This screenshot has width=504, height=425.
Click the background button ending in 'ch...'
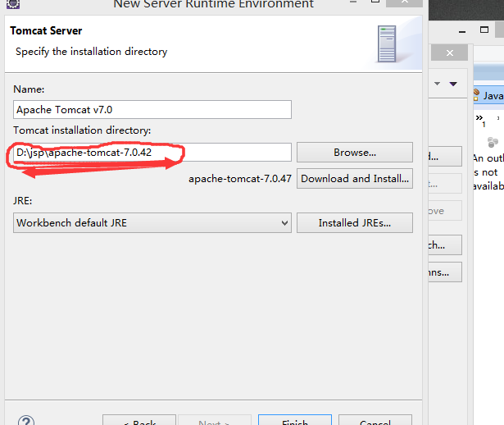click(445, 244)
